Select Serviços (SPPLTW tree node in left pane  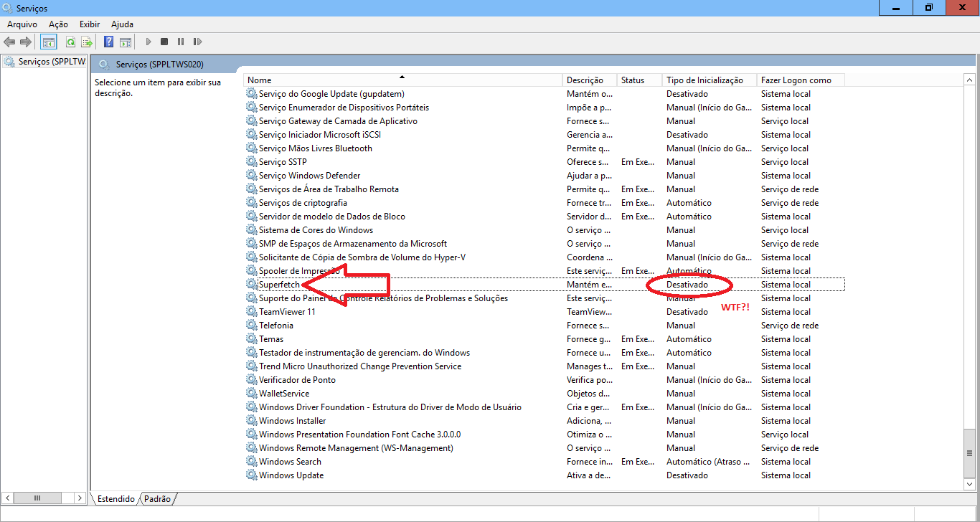[44, 62]
